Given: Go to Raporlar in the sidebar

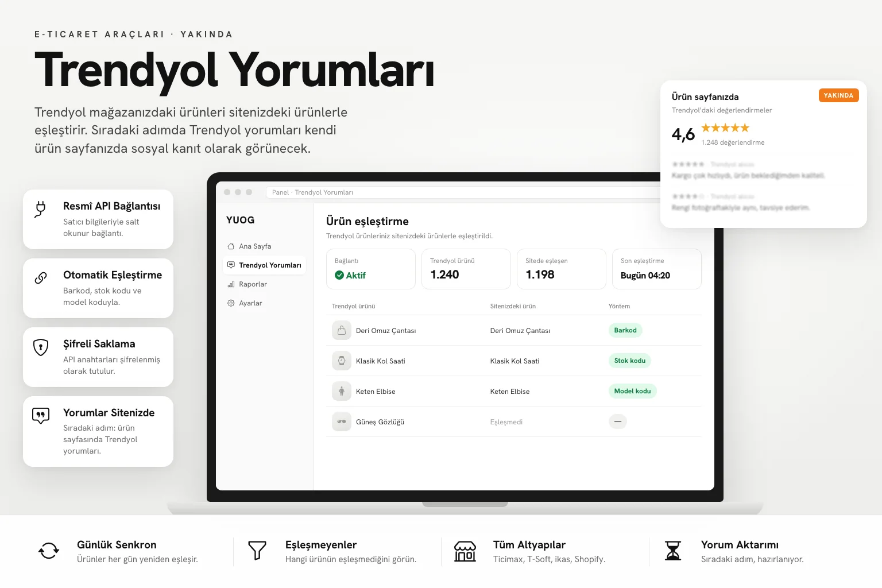Looking at the screenshot, I should click(x=264, y=284).
